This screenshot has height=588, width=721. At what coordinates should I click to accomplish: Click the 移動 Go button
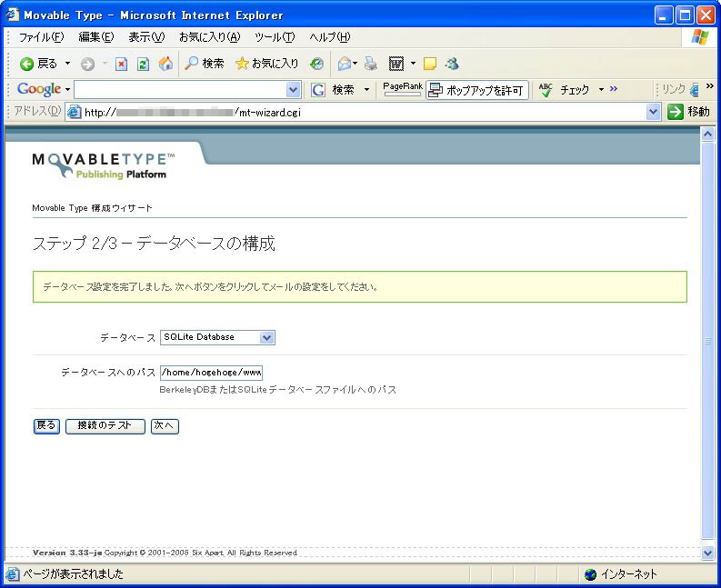(688, 112)
